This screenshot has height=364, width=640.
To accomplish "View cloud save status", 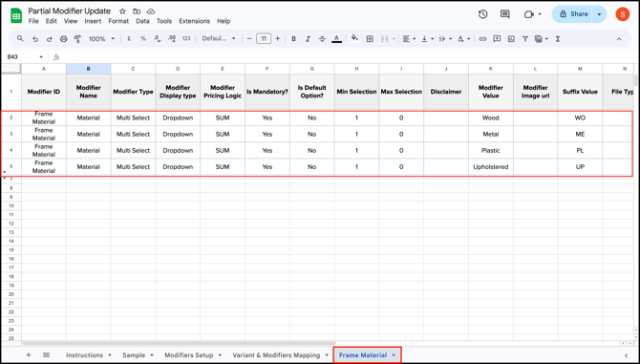I will pos(151,11).
